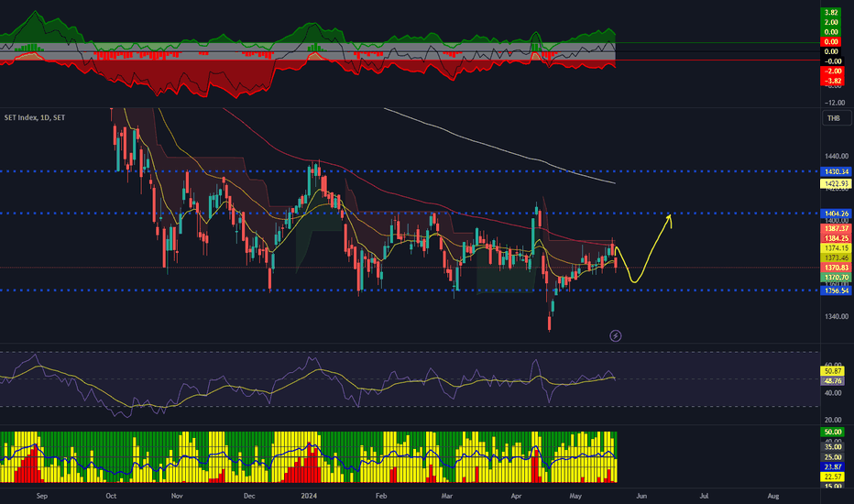Click the 20.00 RSI scale value
The image size is (854, 504).
(833, 420)
